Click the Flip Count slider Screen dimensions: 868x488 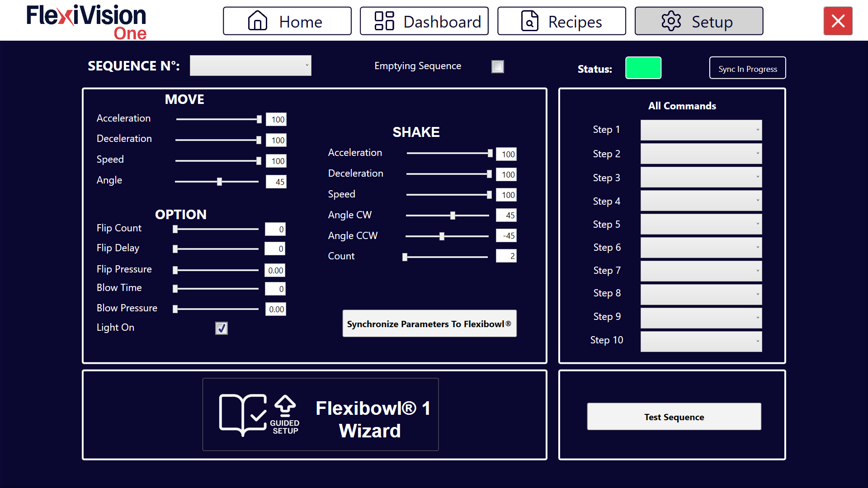point(216,230)
